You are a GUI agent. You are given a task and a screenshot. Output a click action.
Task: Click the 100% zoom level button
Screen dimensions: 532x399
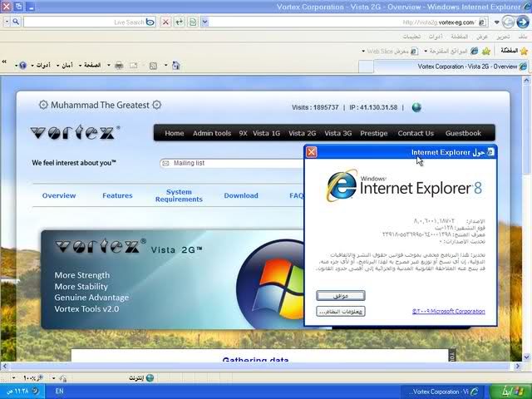pos(33,377)
